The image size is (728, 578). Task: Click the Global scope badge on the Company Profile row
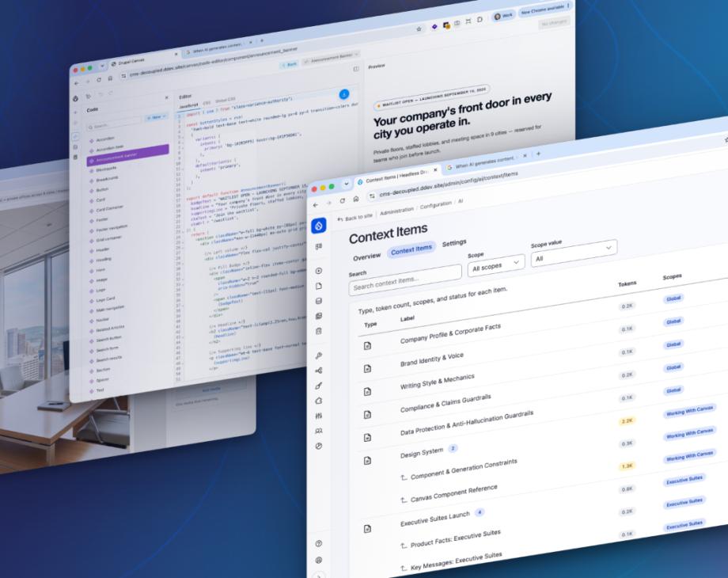point(673,299)
